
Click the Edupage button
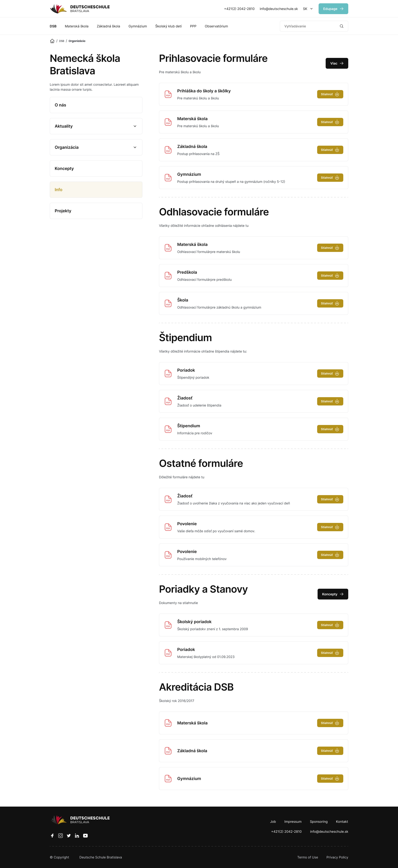[x=333, y=9]
